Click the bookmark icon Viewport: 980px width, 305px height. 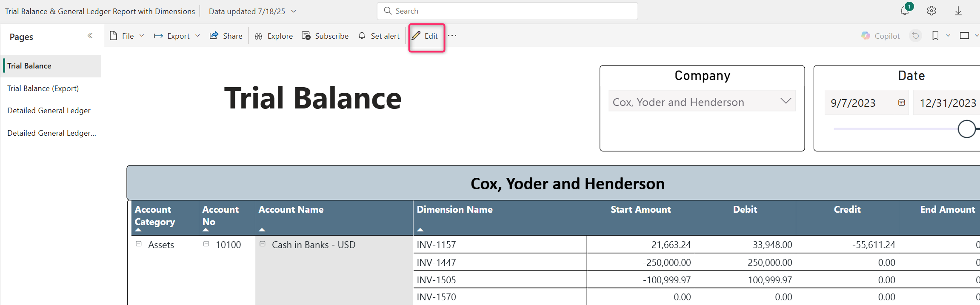935,36
